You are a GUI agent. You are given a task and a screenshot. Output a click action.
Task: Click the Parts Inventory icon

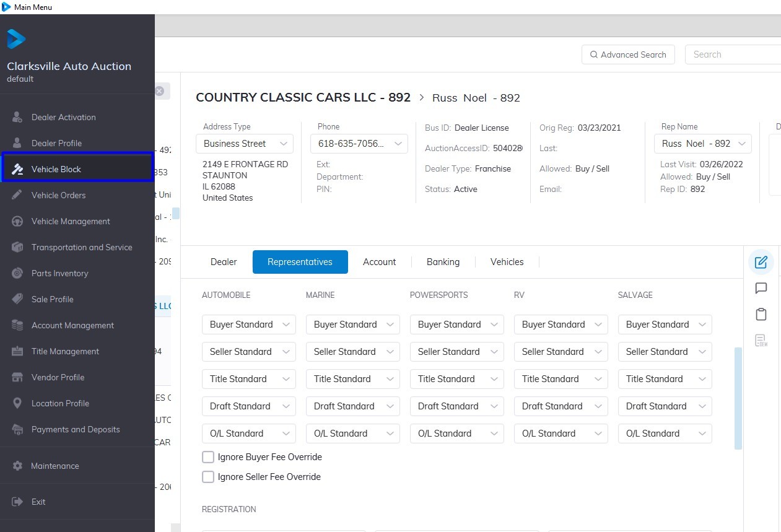tap(18, 273)
